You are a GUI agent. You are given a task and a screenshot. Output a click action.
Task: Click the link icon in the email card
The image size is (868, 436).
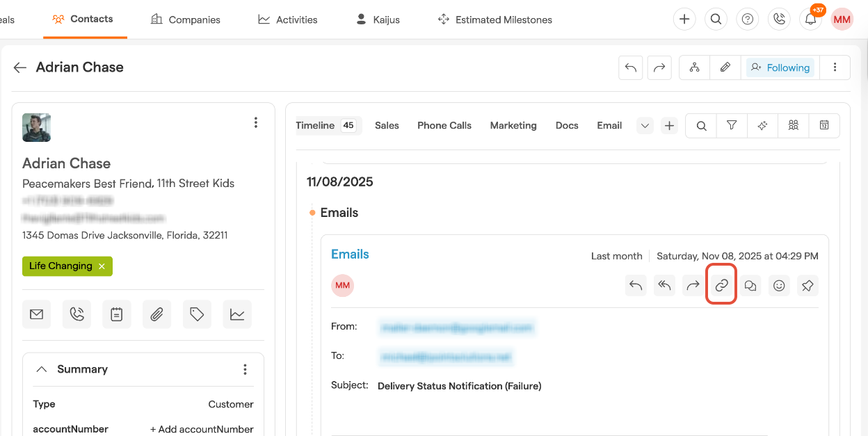[x=721, y=285]
